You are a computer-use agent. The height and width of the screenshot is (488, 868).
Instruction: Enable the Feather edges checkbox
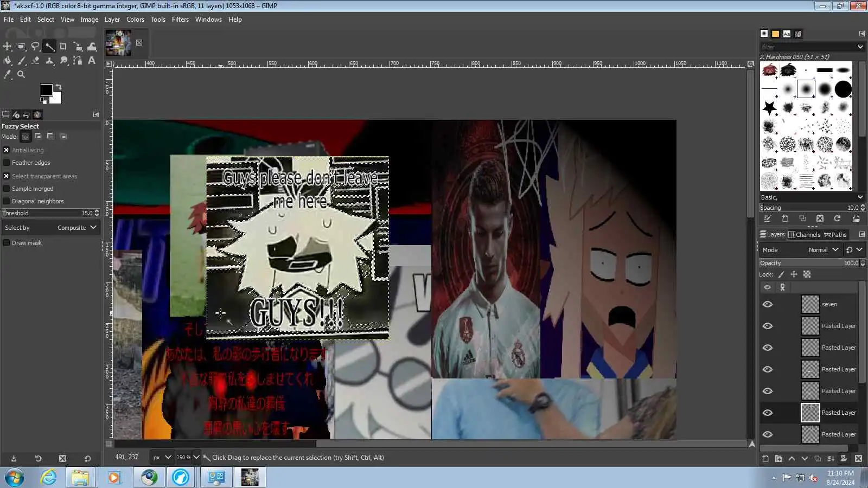click(7, 163)
